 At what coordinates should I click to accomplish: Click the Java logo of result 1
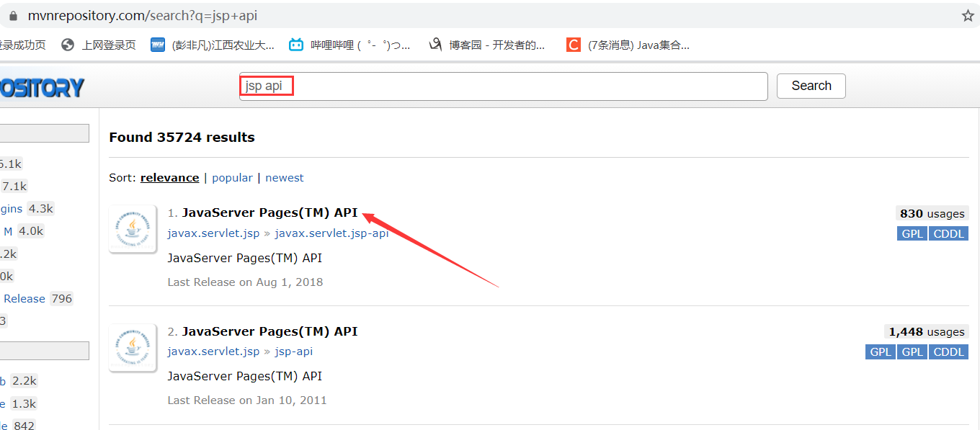point(132,229)
